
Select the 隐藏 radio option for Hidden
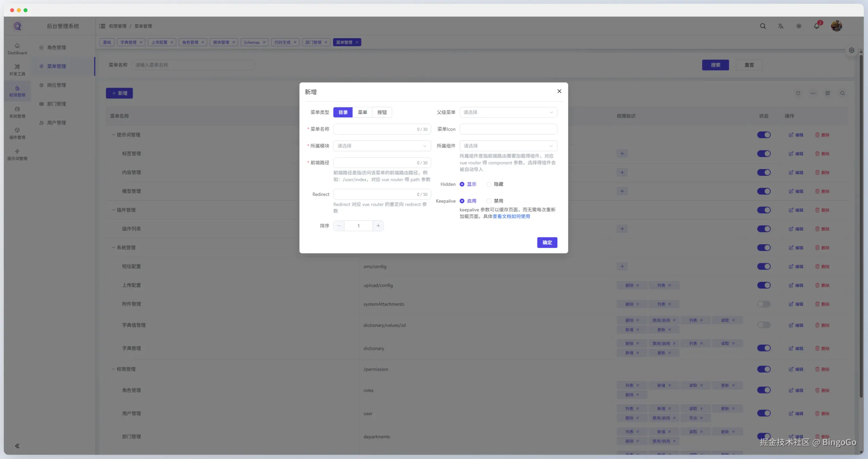489,184
